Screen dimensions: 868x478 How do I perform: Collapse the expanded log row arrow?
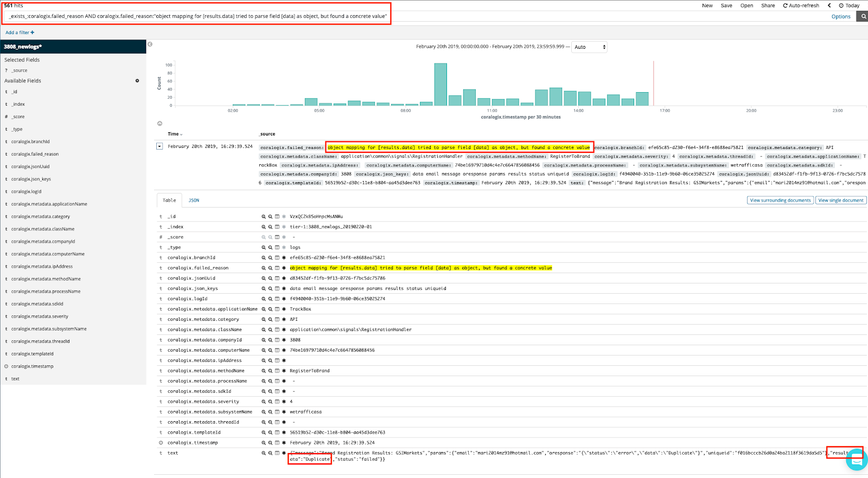tap(159, 146)
